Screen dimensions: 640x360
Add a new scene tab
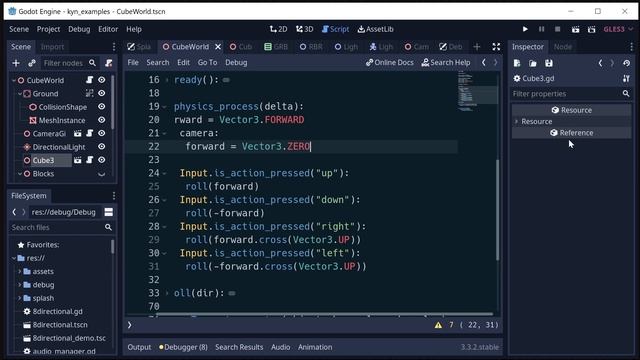pyautogui.click(x=476, y=47)
